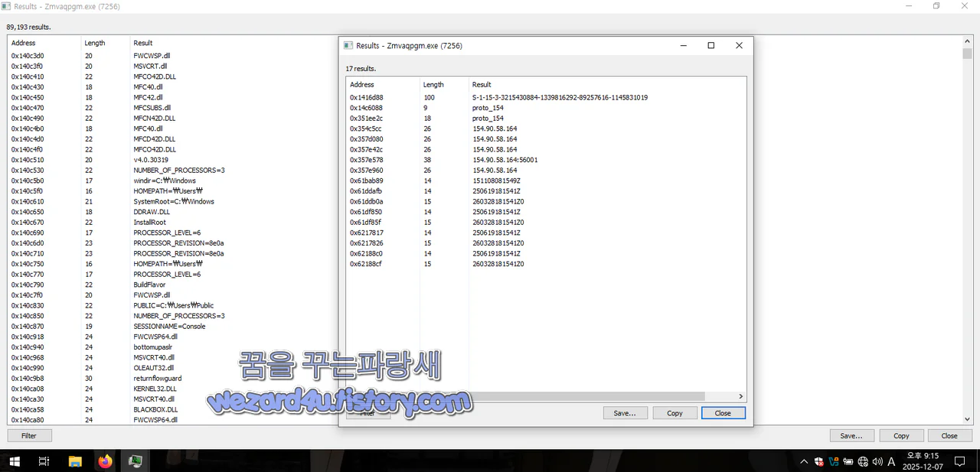Launch File Explorer from the taskbar
Image resolution: width=980 pixels, height=472 pixels.
[x=74, y=461]
